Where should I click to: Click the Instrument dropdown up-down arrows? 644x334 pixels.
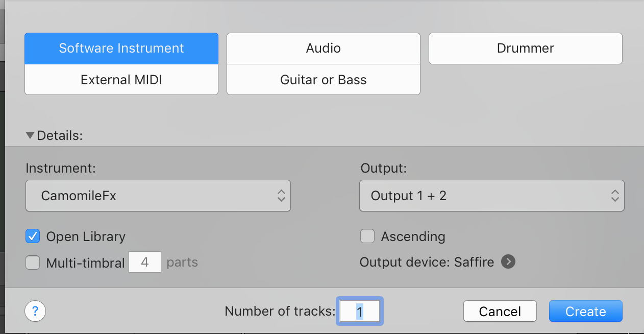click(281, 196)
